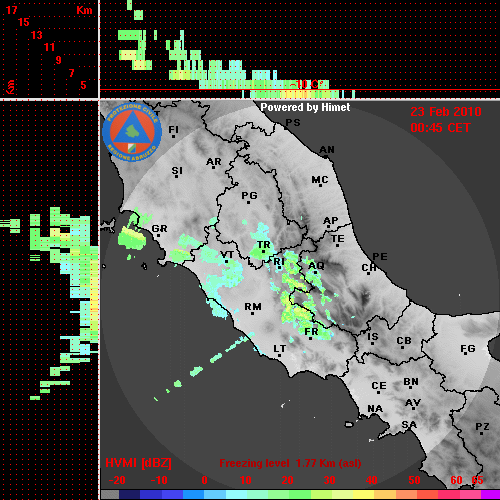Click the '15' altitude label

click(x=24, y=23)
